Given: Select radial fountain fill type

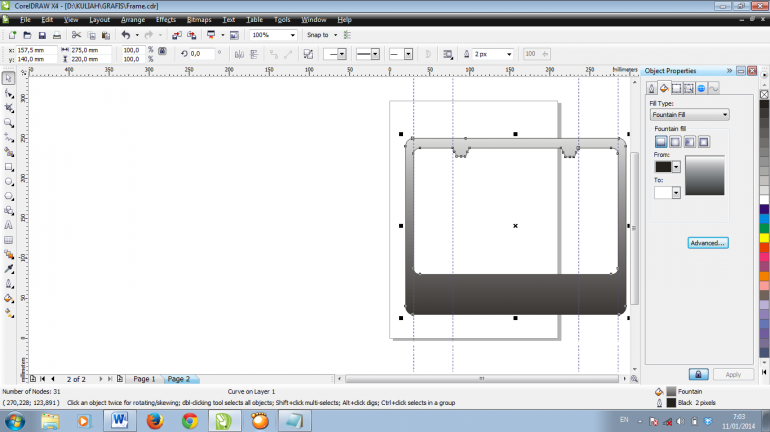Looking at the screenshot, I should [x=675, y=142].
